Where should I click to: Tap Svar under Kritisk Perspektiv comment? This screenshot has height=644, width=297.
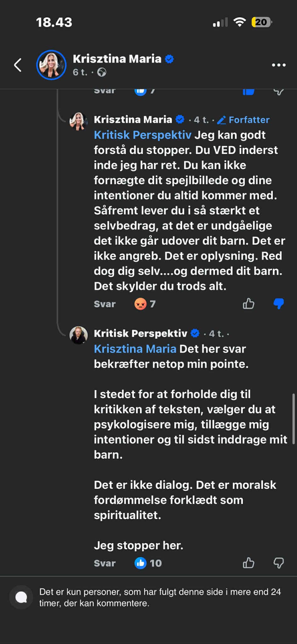(105, 563)
